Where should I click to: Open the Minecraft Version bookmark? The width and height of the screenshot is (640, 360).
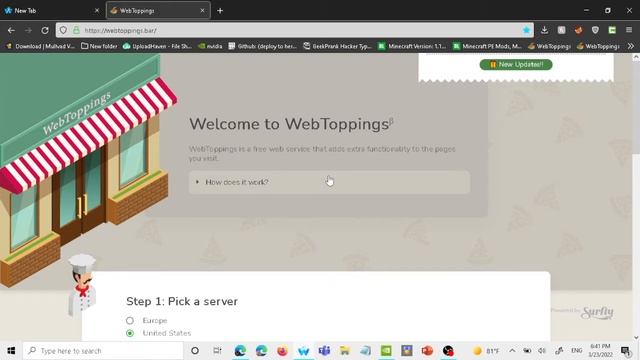412,46
